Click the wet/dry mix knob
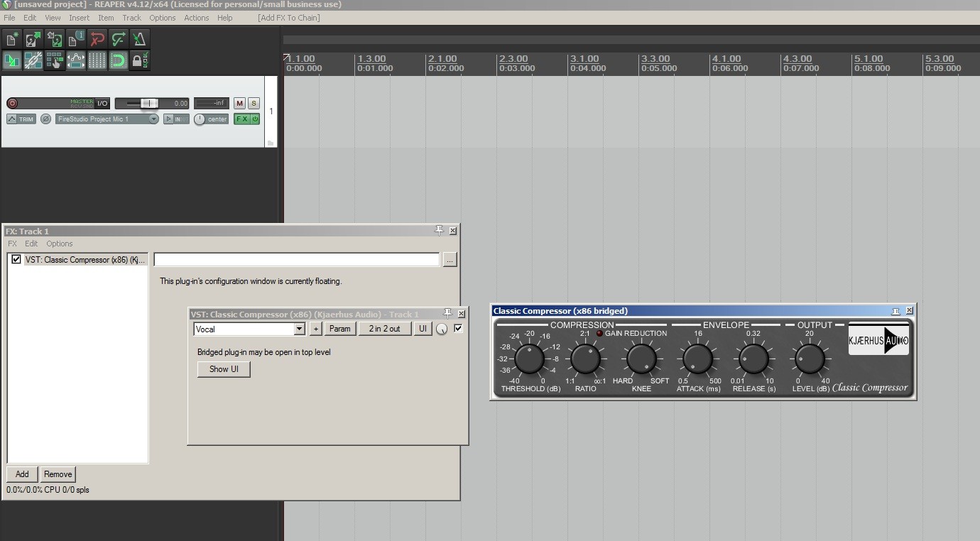The width and height of the screenshot is (980, 541). [x=442, y=329]
